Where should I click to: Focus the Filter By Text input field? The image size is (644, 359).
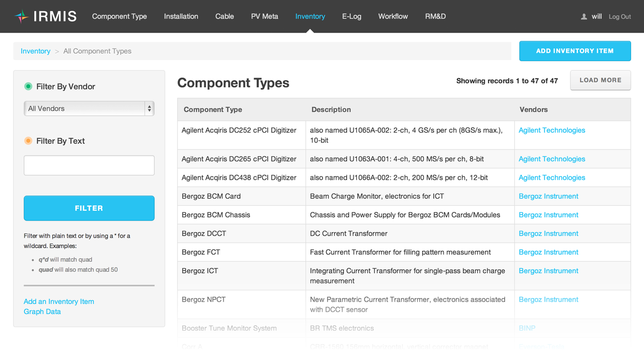click(x=89, y=166)
